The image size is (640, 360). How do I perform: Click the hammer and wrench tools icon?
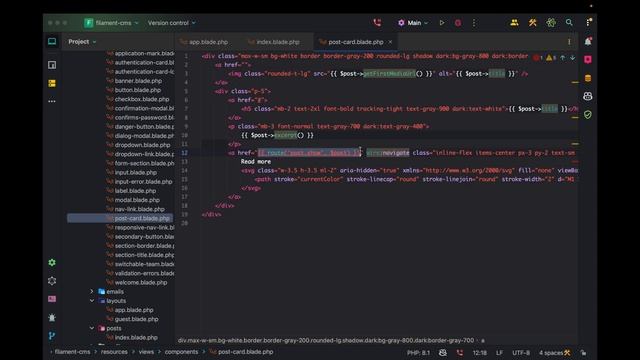(533, 23)
